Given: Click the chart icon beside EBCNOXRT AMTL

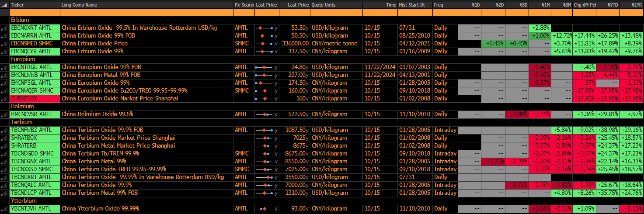Looking at the screenshot, I should tap(5, 28).
